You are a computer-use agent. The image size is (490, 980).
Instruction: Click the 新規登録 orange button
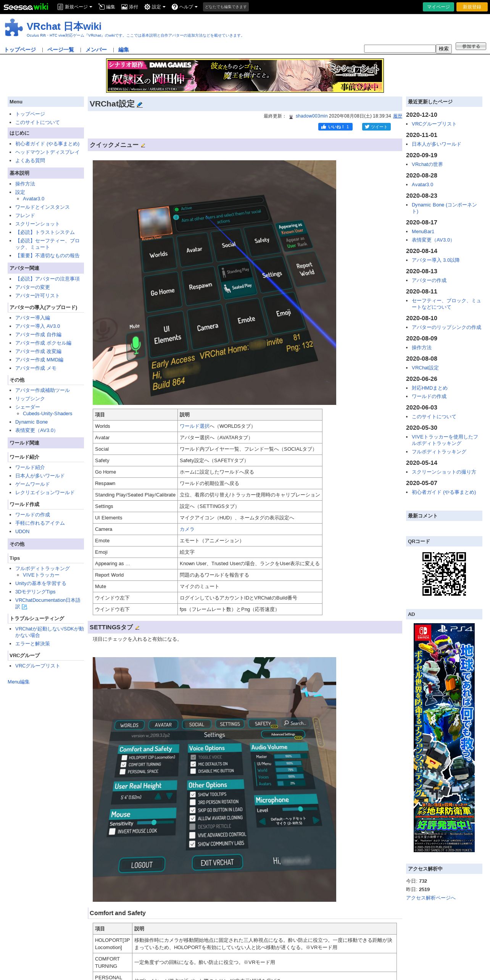472,7
